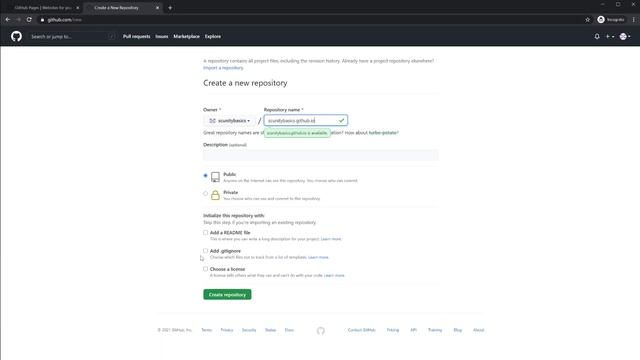This screenshot has width=640, height=360.
Task: Open the API footer link
Action: click(413, 330)
